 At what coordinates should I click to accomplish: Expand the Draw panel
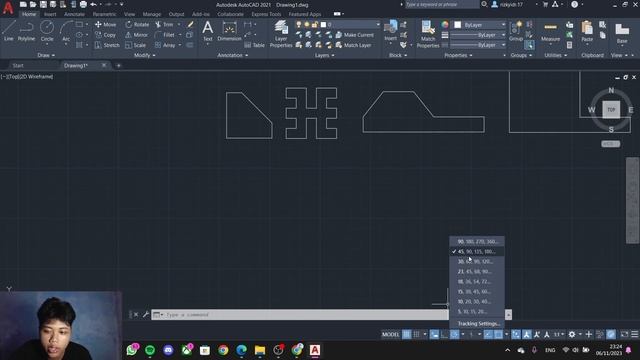click(x=46, y=55)
